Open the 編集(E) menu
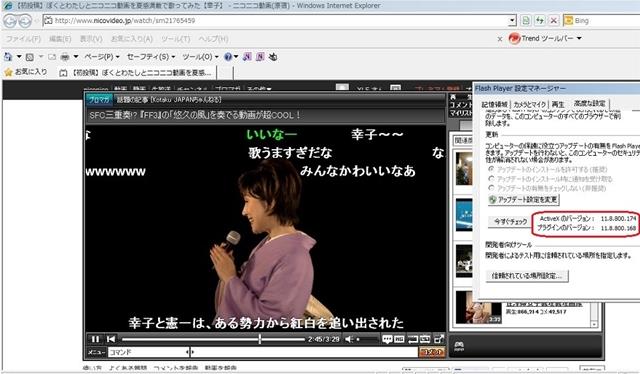The image size is (640, 374). tap(60, 39)
